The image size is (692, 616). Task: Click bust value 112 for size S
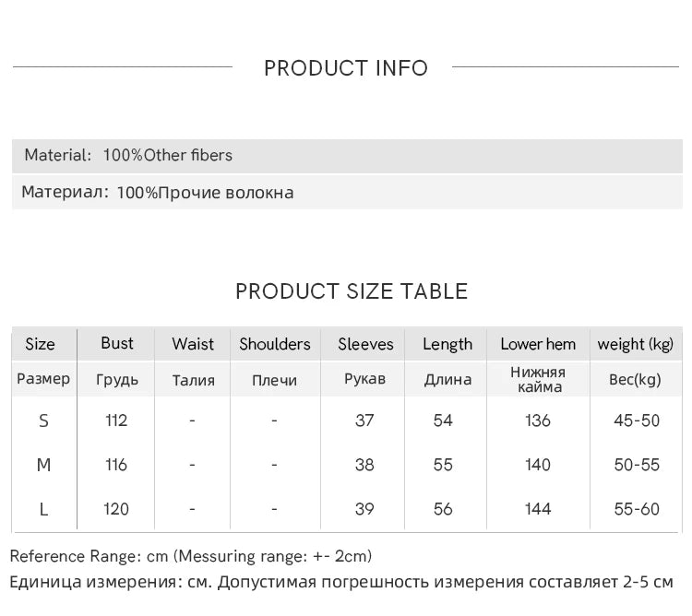[116, 421]
